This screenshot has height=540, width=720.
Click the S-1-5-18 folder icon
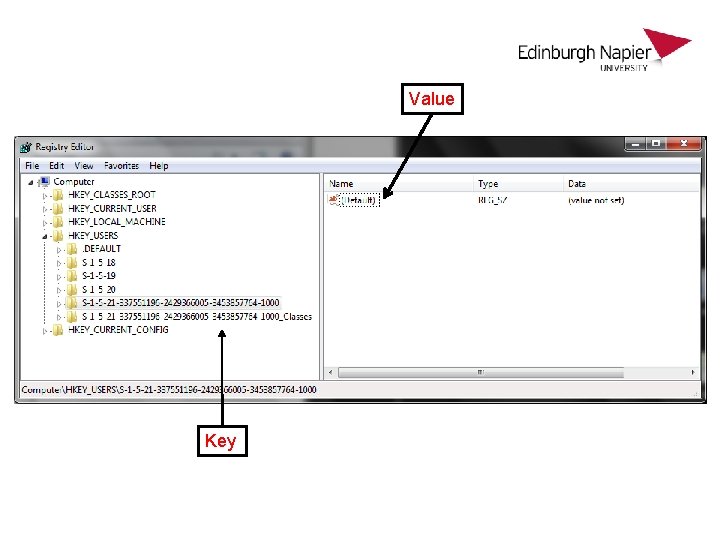(x=72, y=263)
